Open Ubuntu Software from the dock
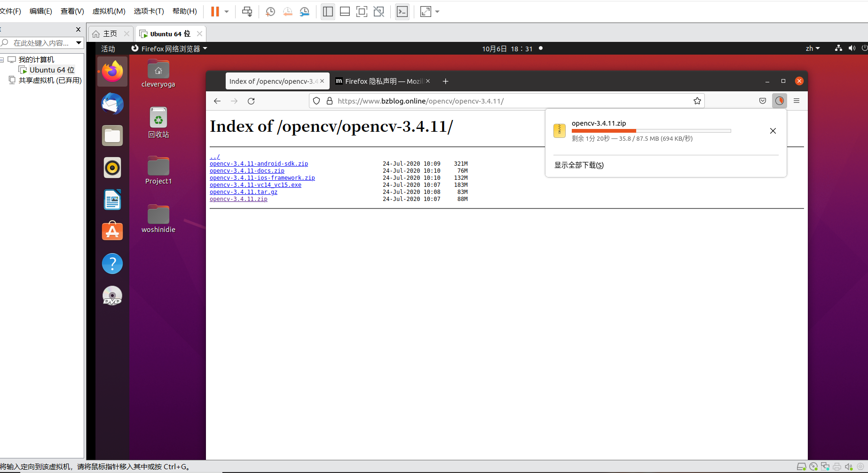Image resolution: width=868 pixels, height=473 pixels. [112, 231]
